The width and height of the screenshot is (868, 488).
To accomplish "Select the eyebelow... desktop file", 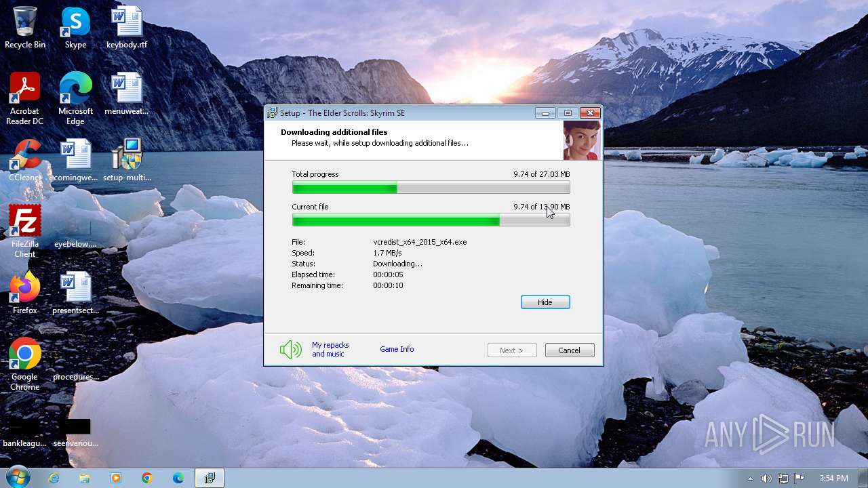I will pos(75,232).
